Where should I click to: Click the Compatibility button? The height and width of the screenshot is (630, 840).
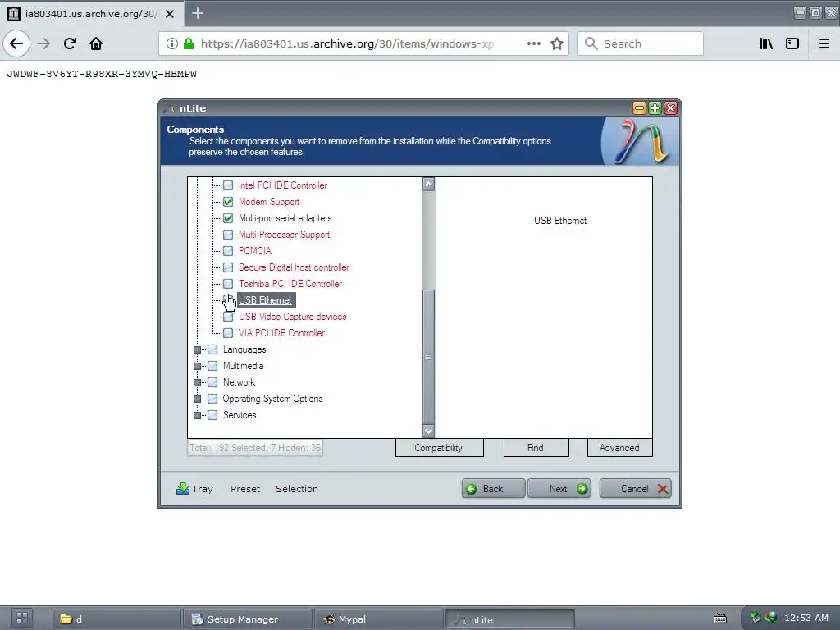pos(439,448)
